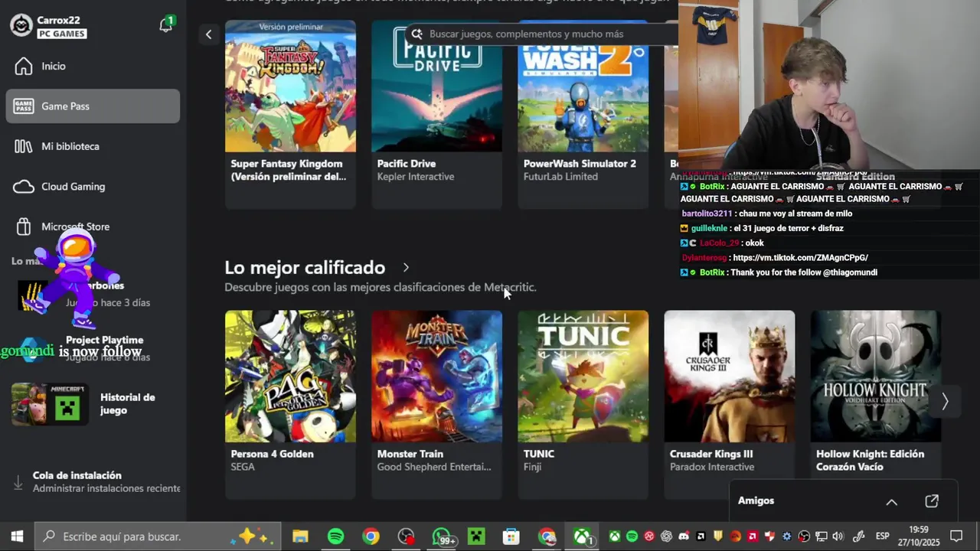Click the Carrox22 profile avatar
The image size is (980, 551).
(x=21, y=25)
